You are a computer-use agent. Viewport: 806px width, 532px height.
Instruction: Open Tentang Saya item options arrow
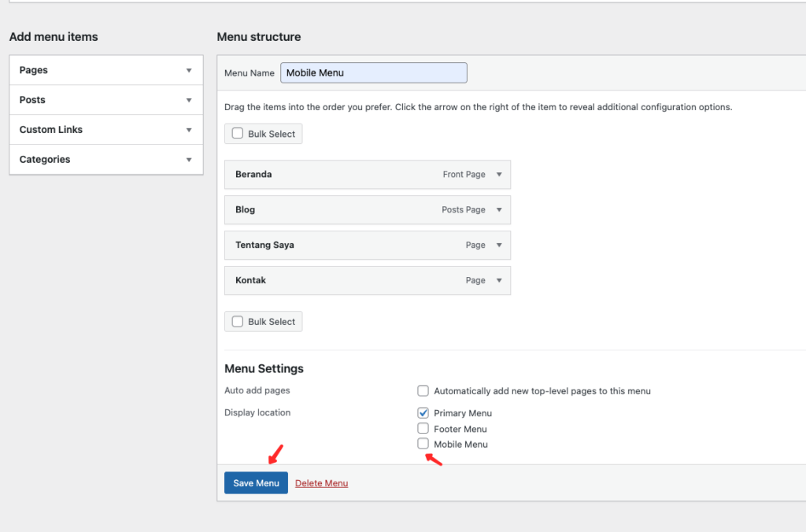[x=498, y=246]
